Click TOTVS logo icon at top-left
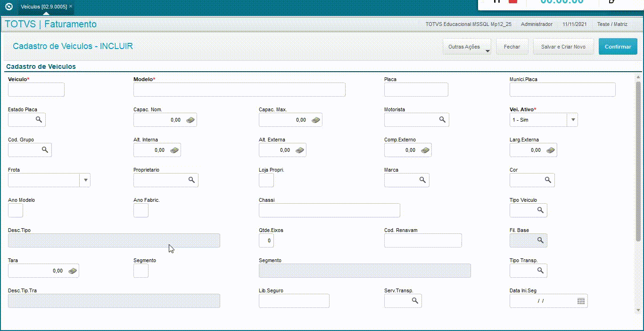Screen dimensions: 644x331 point(8,7)
